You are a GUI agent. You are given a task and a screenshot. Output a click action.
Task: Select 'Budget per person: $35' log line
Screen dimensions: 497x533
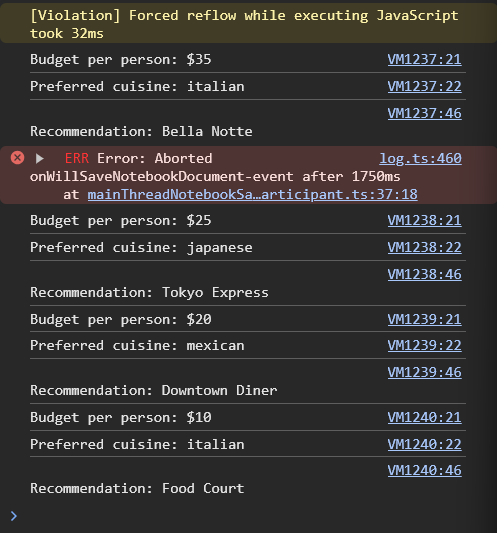click(x=121, y=59)
